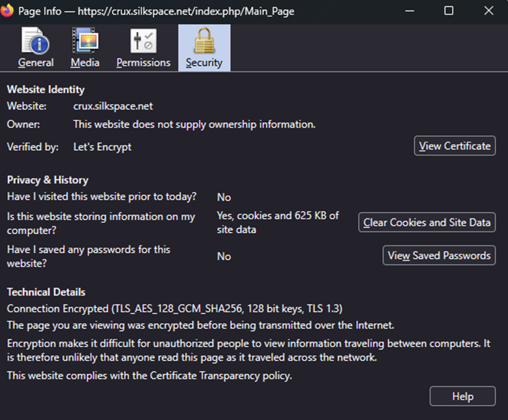508x420 pixels.
Task: Switch to the General tab label
Action: 36,63
